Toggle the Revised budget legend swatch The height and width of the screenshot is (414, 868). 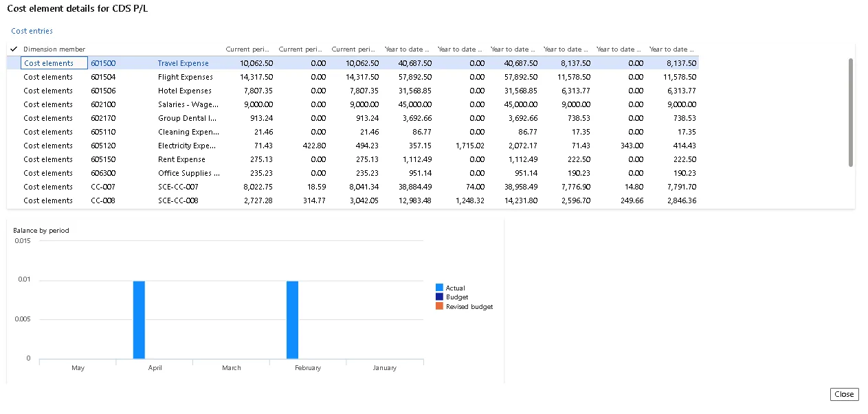click(439, 306)
